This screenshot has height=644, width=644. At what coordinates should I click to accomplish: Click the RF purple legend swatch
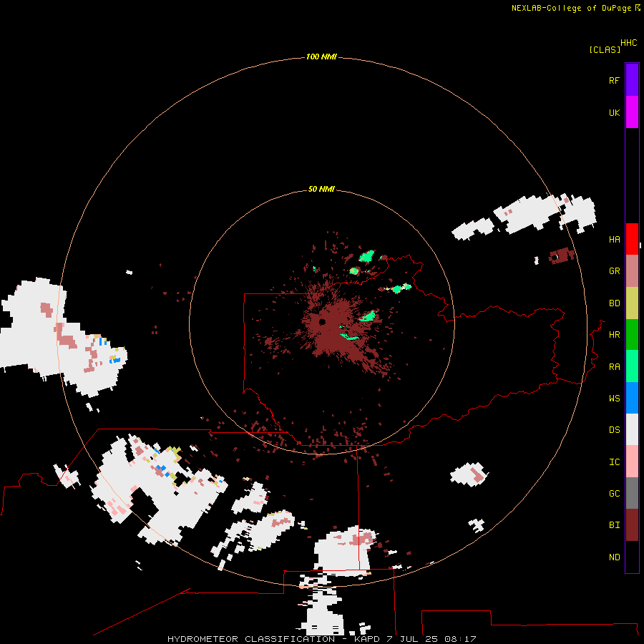(632, 79)
